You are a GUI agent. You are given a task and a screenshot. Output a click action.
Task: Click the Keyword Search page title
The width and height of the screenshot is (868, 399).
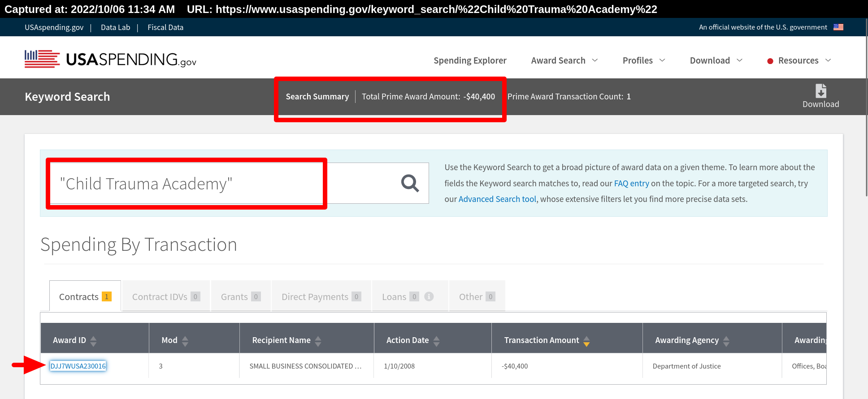(x=67, y=96)
